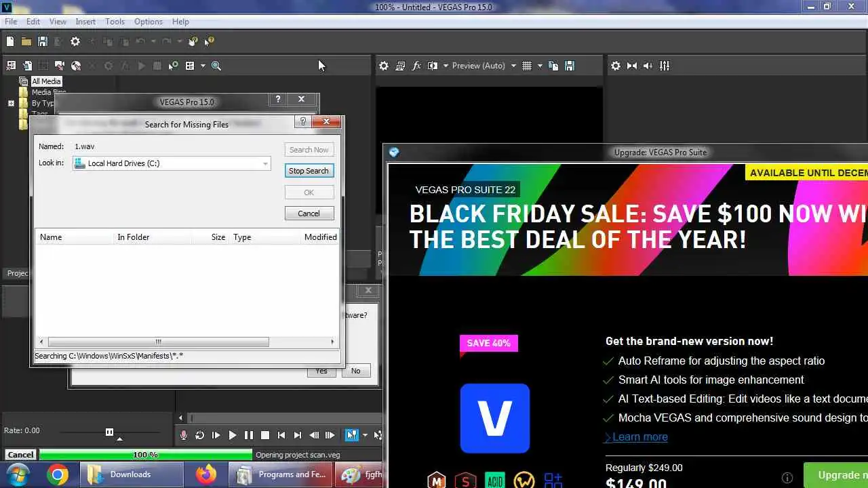Select the Normal Edit Tool icon

click(351, 435)
